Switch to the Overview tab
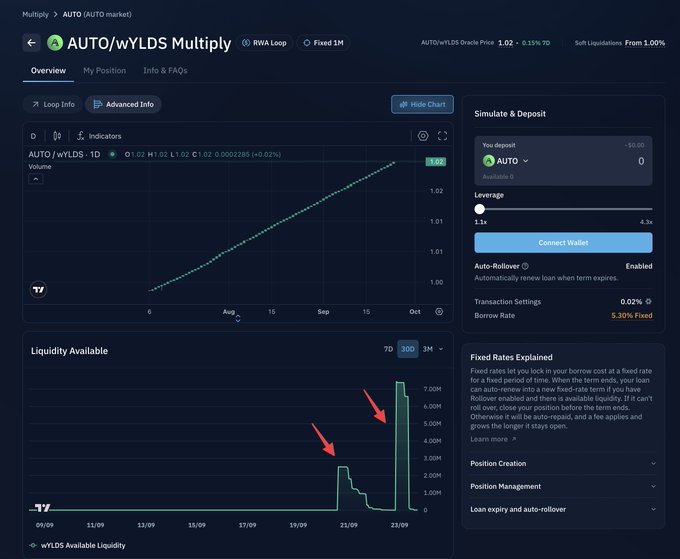680x559 pixels. click(x=48, y=71)
